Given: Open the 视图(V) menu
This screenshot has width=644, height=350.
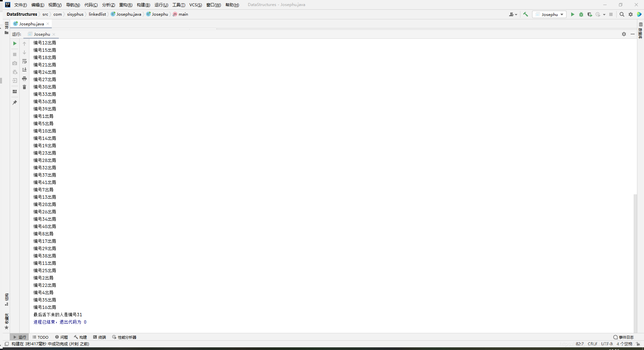Looking at the screenshot, I should [55, 5].
